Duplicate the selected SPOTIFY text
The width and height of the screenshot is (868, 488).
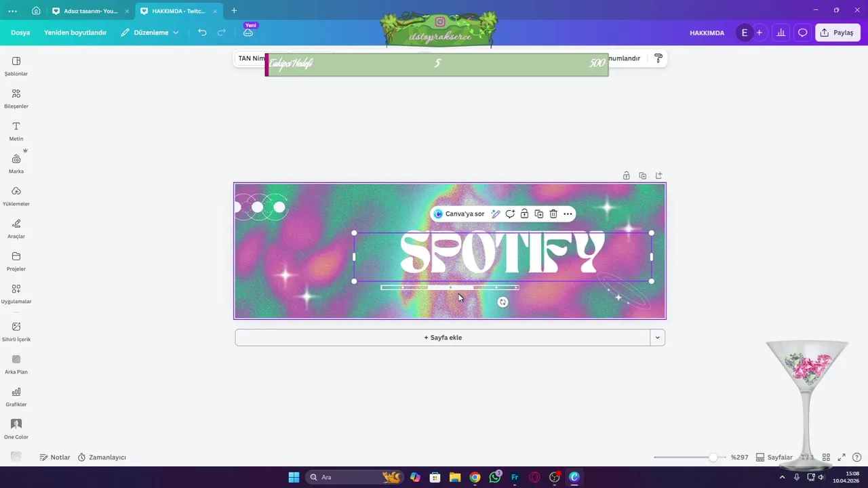[538, 213]
